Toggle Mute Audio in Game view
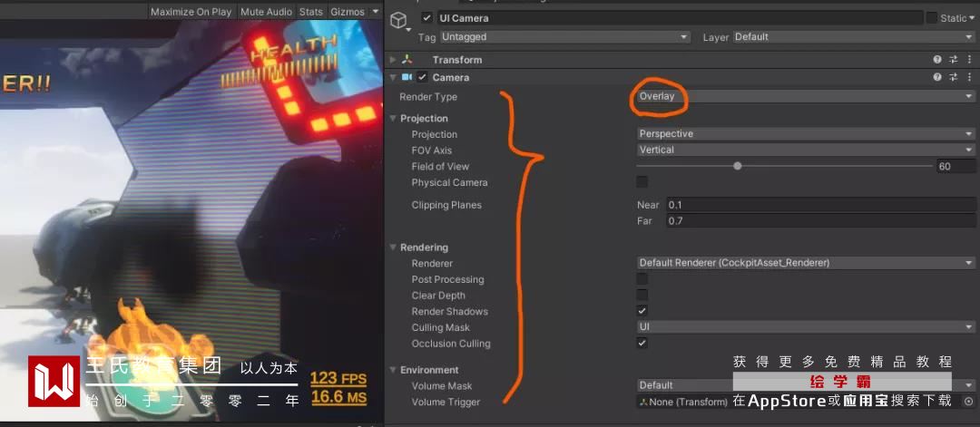 [x=266, y=12]
